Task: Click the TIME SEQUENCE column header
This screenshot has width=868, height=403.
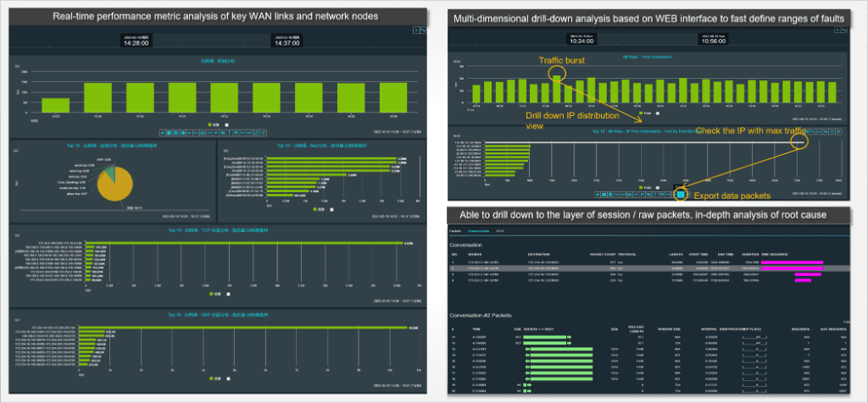Action: 773,256
